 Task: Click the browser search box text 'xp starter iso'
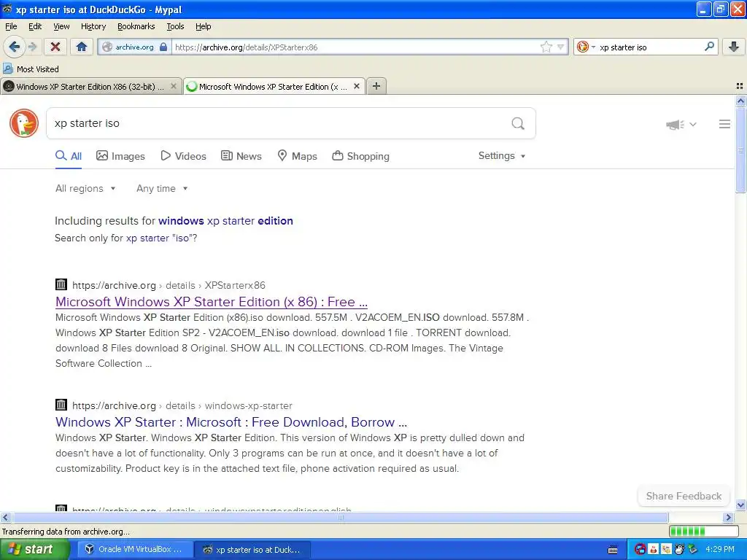tap(623, 47)
